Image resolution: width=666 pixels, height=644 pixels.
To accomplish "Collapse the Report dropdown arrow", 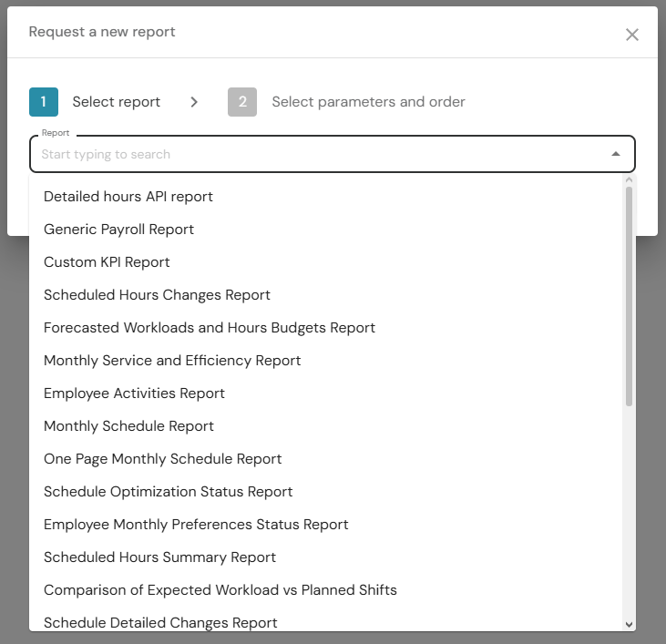I will (x=616, y=154).
